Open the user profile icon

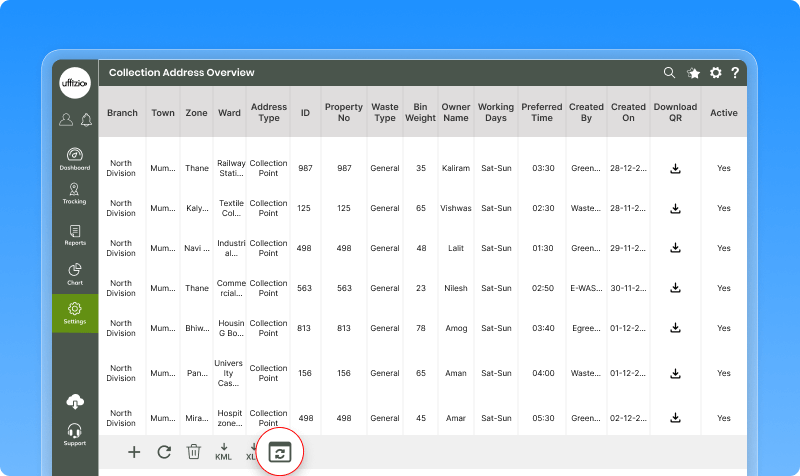point(66,120)
